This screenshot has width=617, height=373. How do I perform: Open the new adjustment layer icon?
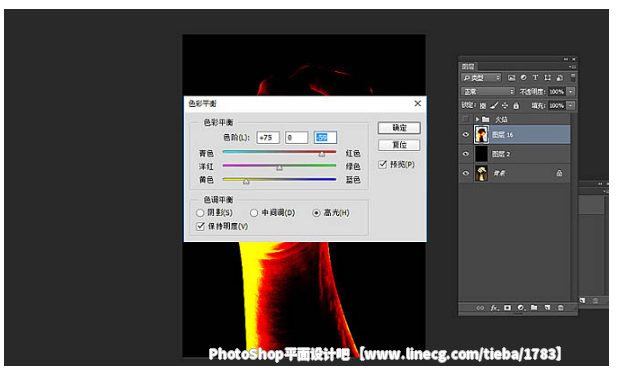[x=521, y=308]
